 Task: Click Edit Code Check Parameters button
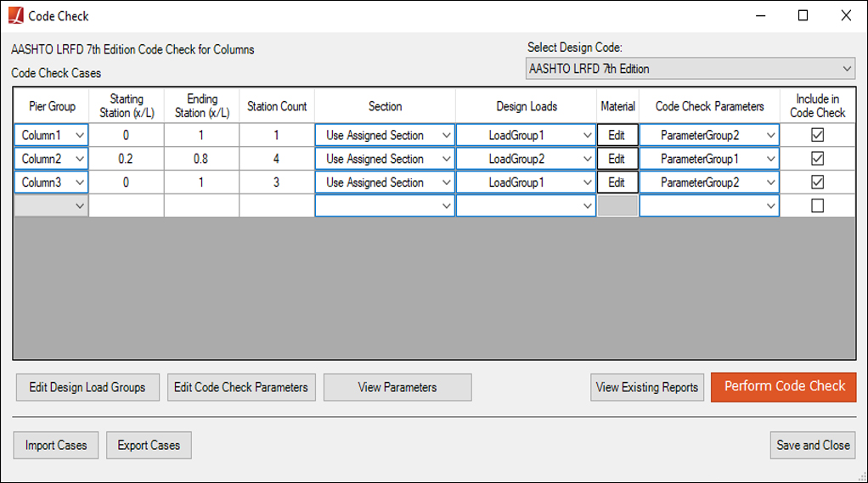point(241,387)
